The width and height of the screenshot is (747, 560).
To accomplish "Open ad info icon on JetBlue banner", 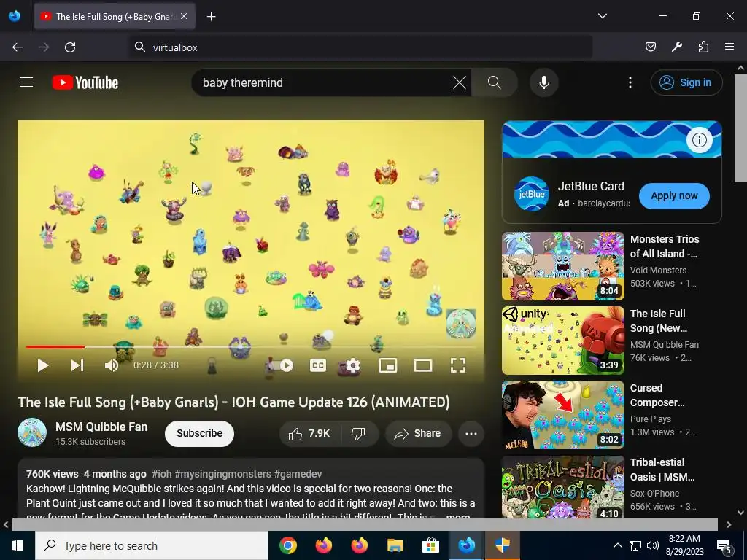I will [x=699, y=140].
